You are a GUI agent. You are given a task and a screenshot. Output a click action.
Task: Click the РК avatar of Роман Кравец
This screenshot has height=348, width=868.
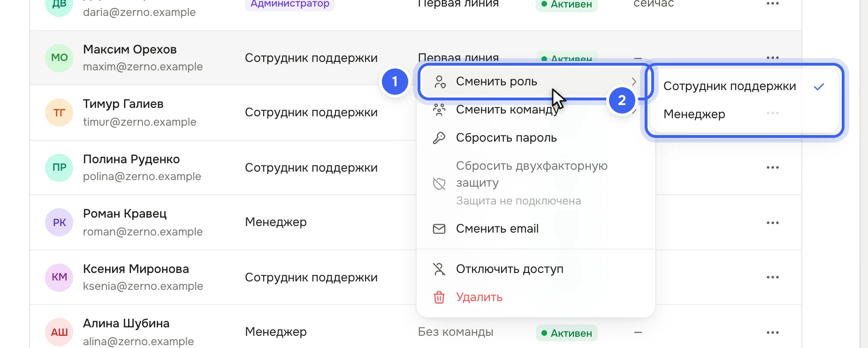(59, 222)
